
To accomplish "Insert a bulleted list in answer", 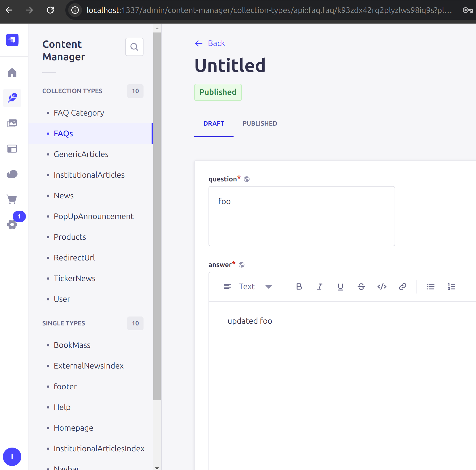I will [x=431, y=287].
